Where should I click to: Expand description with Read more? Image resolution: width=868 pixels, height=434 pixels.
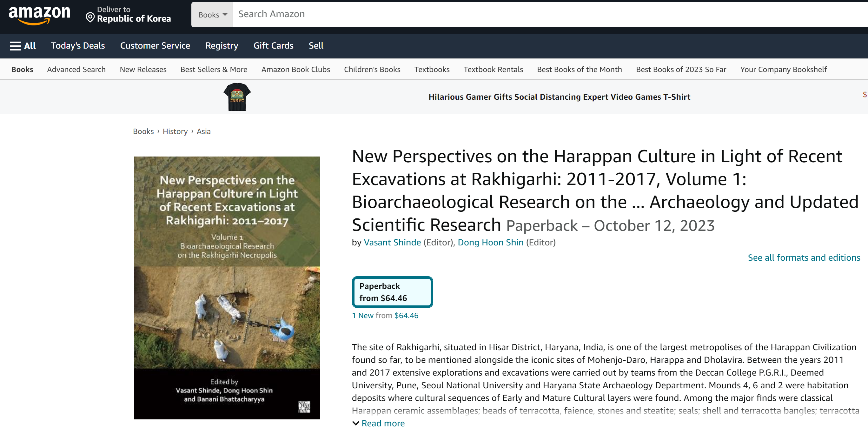[382, 423]
